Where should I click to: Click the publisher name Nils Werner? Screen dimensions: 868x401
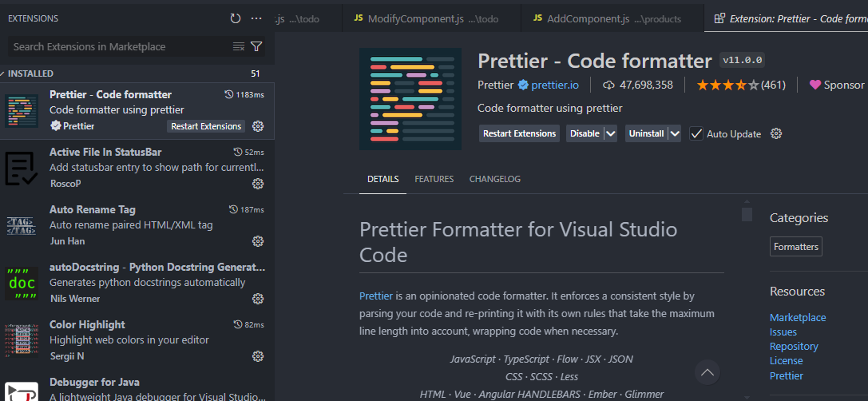(x=75, y=299)
